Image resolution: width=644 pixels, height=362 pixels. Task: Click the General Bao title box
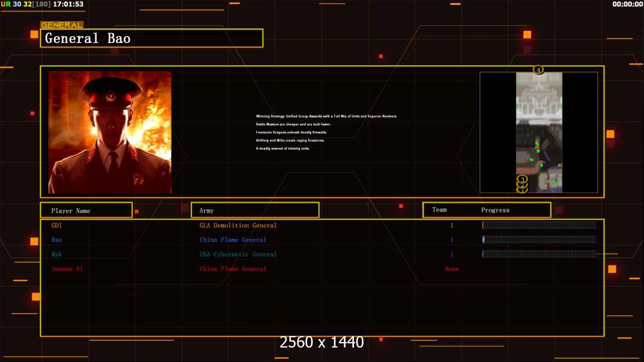click(x=152, y=38)
